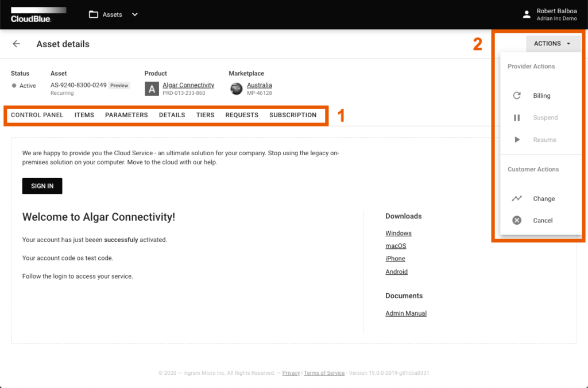This screenshot has width=588, height=388.
Task: Click the back arrow beside Asset details
Action: coord(16,44)
